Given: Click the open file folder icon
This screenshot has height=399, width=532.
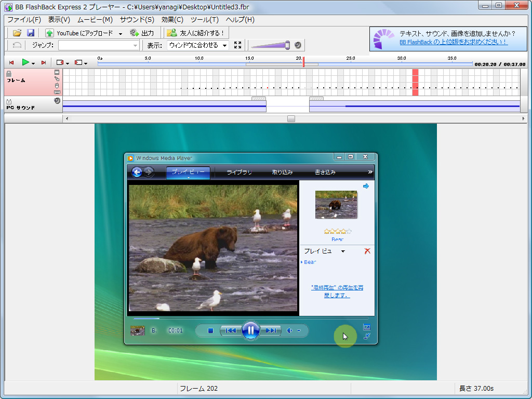Looking at the screenshot, I should point(17,33).
